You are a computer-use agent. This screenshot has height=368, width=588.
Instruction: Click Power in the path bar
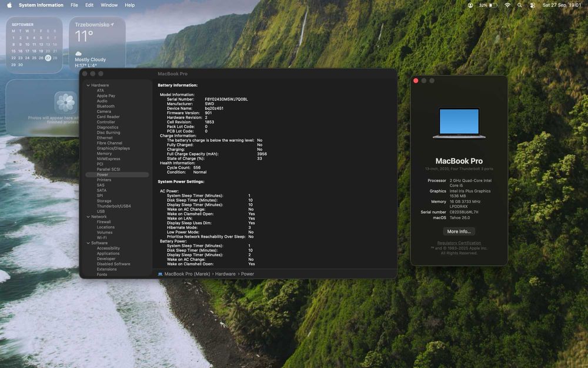[247, 274]
